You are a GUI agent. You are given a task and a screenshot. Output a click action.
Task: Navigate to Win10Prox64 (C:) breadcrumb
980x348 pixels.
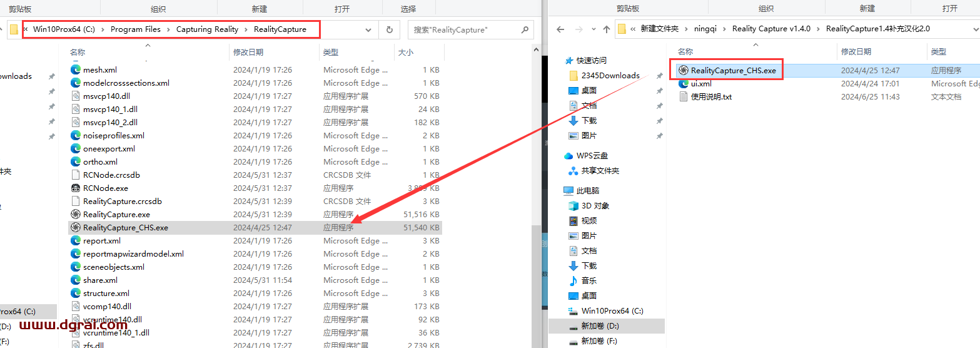64,29
